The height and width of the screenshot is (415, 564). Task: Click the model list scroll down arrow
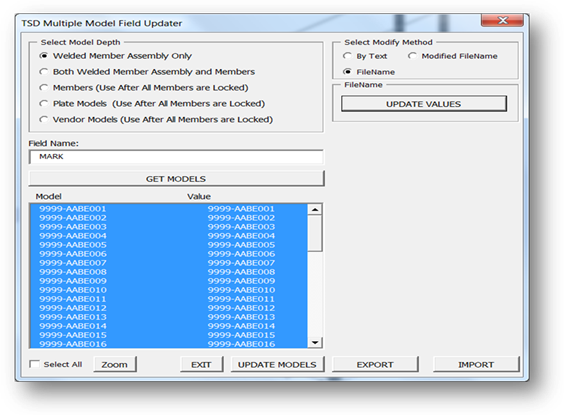click(315, 342)
